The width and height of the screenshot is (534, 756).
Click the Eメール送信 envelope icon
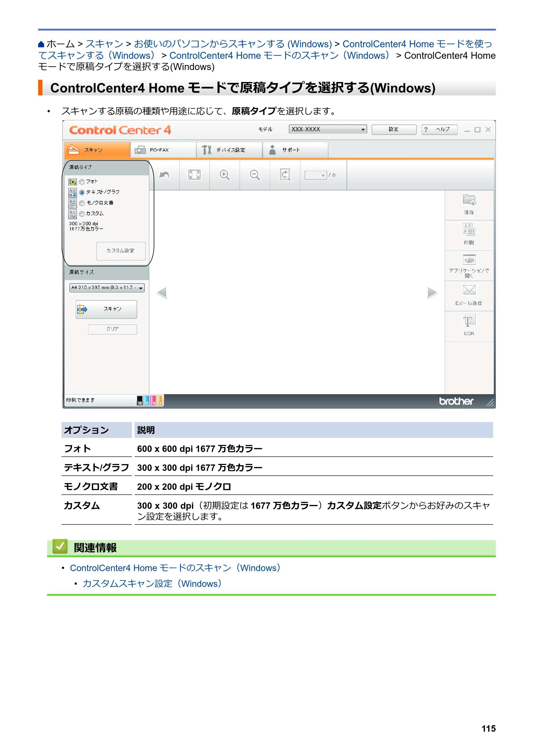click(469, 290)
